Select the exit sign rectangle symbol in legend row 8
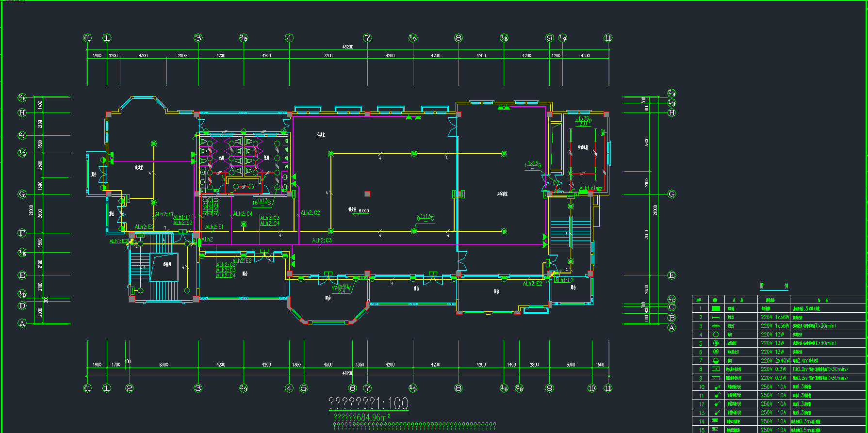The width and height of the screenshot is (868, 433). [x=716, y=369]
